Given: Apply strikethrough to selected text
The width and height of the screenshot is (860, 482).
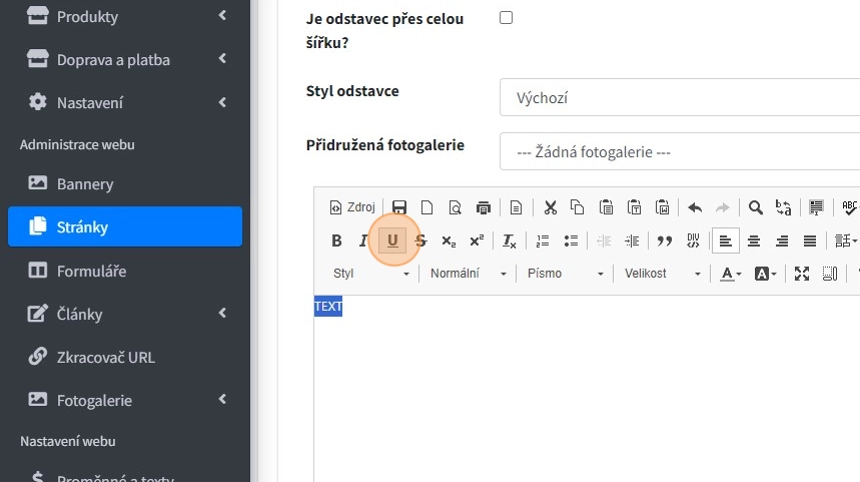Looking at the screenshot, I should 421,241.
